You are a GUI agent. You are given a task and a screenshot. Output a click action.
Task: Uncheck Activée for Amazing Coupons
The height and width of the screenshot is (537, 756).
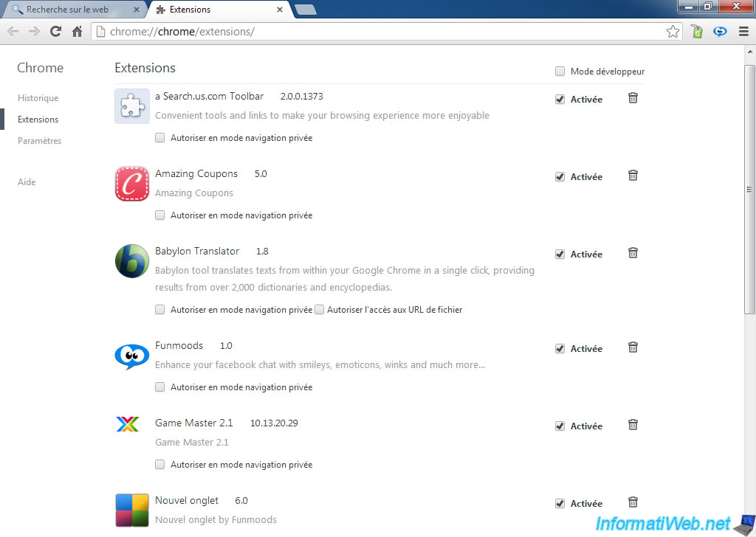pos(560,177)
